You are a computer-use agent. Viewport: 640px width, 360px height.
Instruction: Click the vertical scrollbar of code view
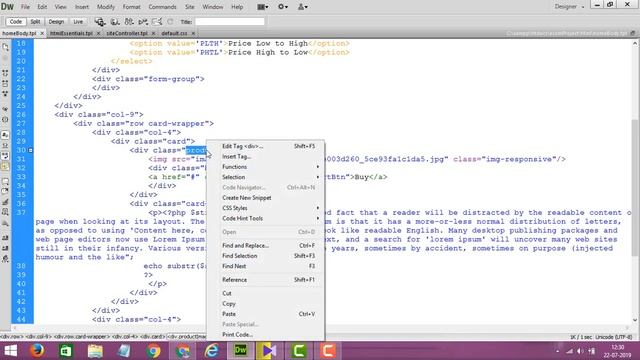coord(634,188)
